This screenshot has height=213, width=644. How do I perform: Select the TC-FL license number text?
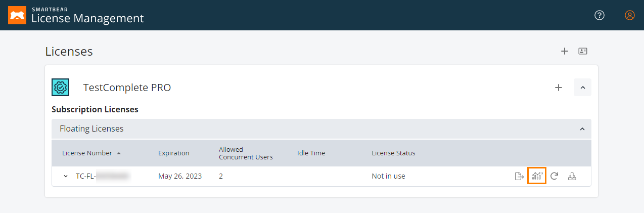tap(103, 176)
